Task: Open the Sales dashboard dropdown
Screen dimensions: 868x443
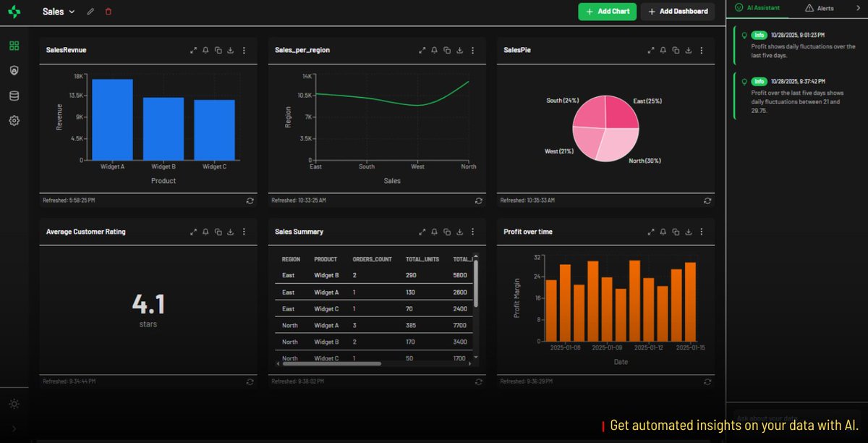Action: pos(72,12)
